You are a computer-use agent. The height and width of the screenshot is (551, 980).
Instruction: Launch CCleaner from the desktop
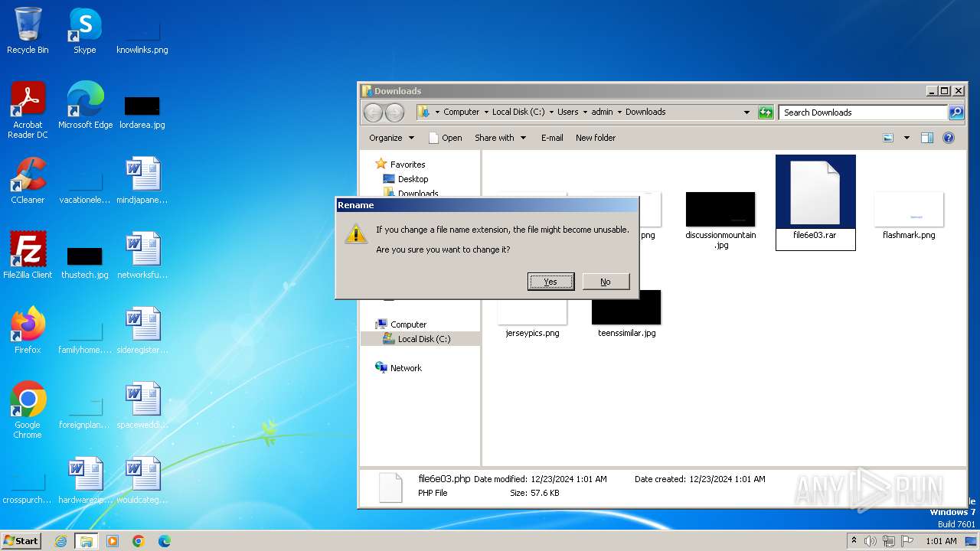tap(28, 181)
